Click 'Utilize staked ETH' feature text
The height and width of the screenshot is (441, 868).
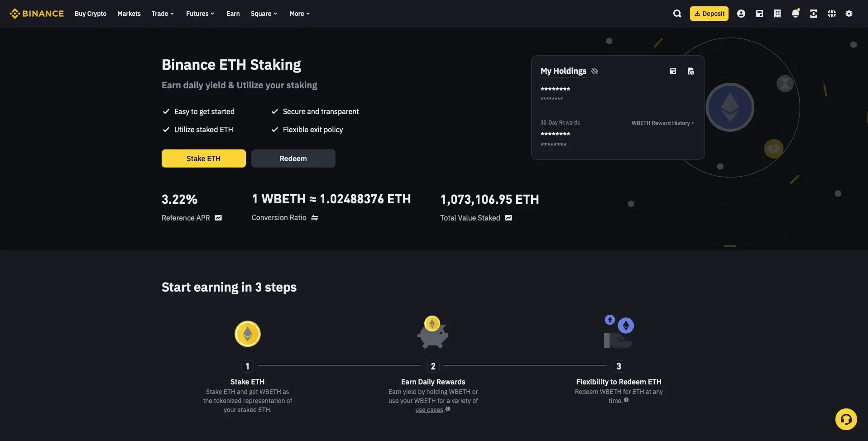coord(204,130)
